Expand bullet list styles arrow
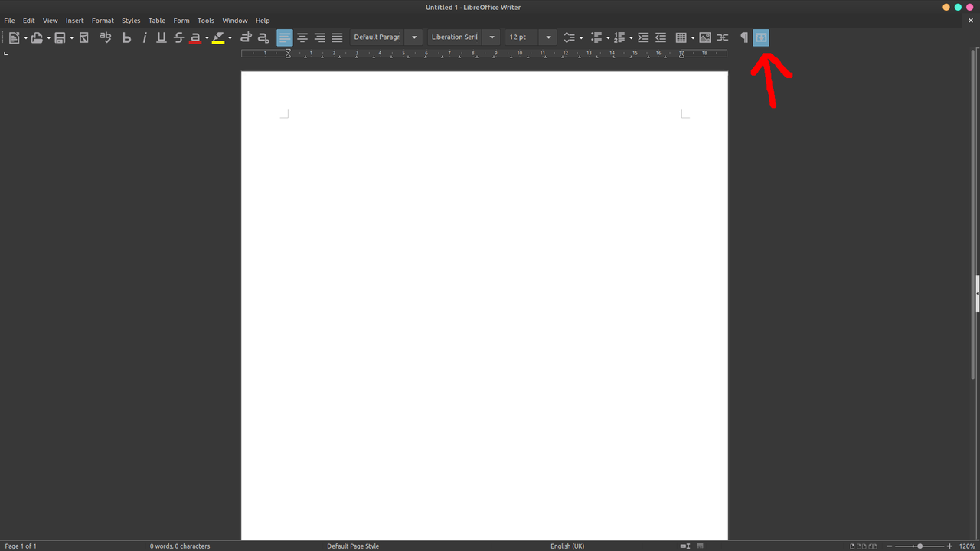The width and height of the screenshot is (980, 551). pos(608,38)
